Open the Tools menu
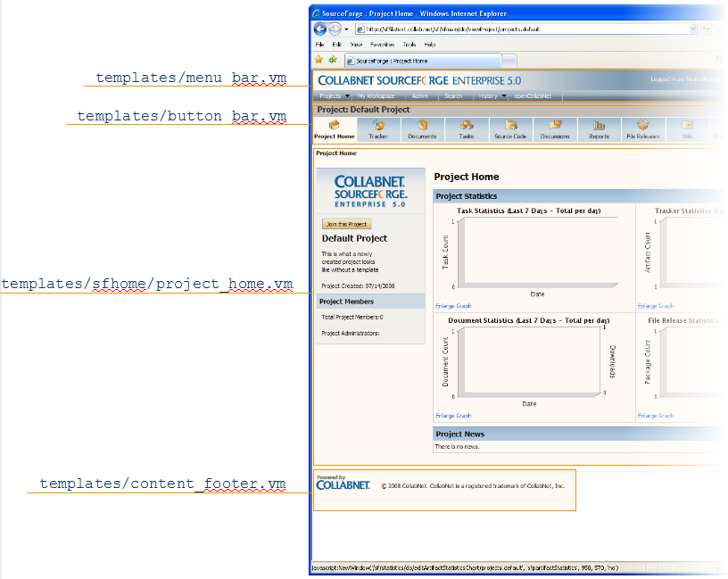The height and width of the screenshot is (579, 728). tap(409, 45)
